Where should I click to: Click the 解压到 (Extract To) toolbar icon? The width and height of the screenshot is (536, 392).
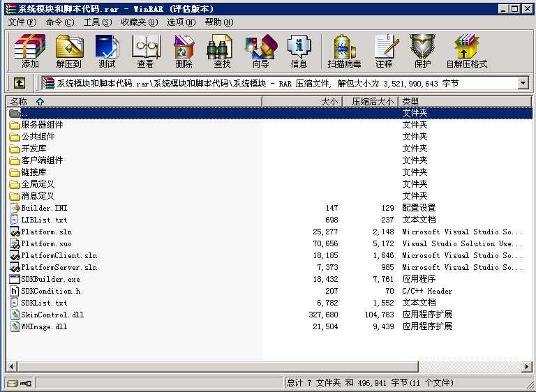tap(68, 51)
